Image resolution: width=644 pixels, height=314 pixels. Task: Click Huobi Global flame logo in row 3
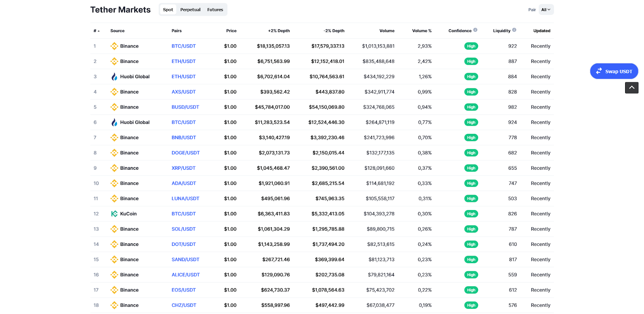114,77
